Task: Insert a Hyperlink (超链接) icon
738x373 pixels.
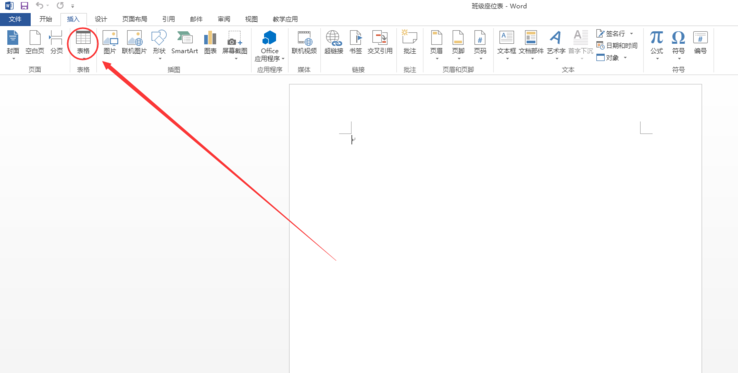Action: point(333,43)
